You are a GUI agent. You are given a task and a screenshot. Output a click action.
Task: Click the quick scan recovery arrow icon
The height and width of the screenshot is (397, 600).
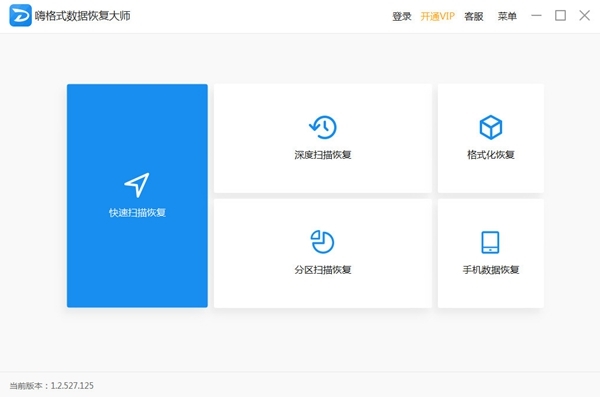137,185
